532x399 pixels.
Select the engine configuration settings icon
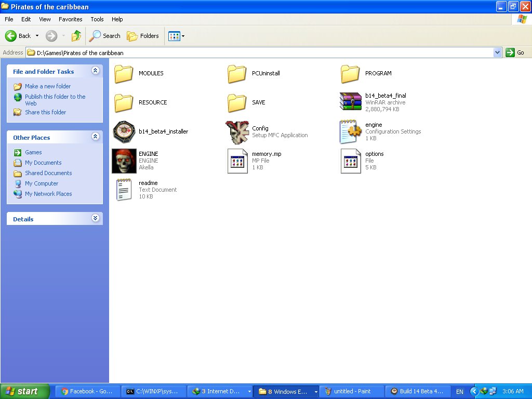351,131
